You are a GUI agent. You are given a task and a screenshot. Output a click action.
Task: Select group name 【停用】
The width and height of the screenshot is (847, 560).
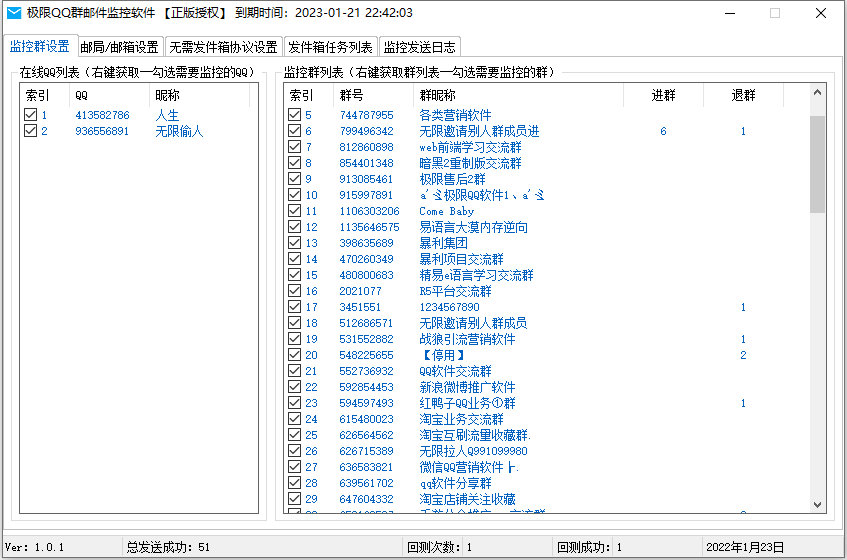[443, 355]
